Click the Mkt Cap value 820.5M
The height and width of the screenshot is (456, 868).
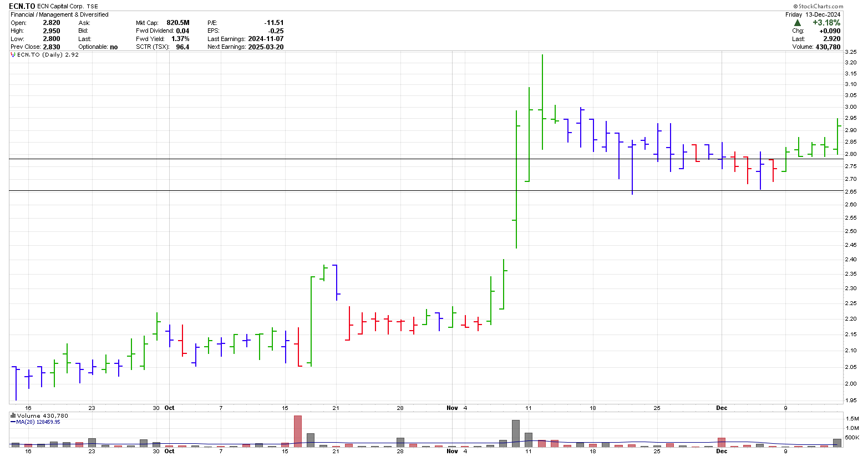pyautogui.click(x=178, y=23)
